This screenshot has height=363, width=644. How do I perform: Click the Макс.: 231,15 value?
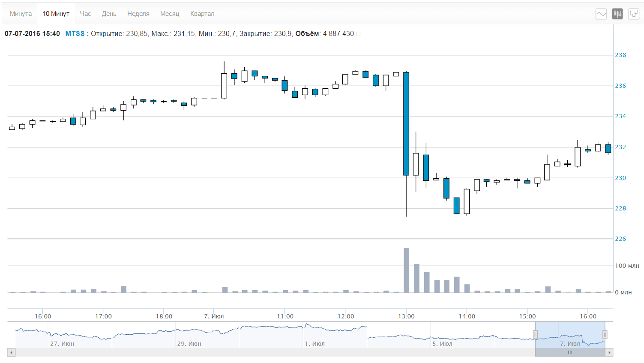coord(174,34)
